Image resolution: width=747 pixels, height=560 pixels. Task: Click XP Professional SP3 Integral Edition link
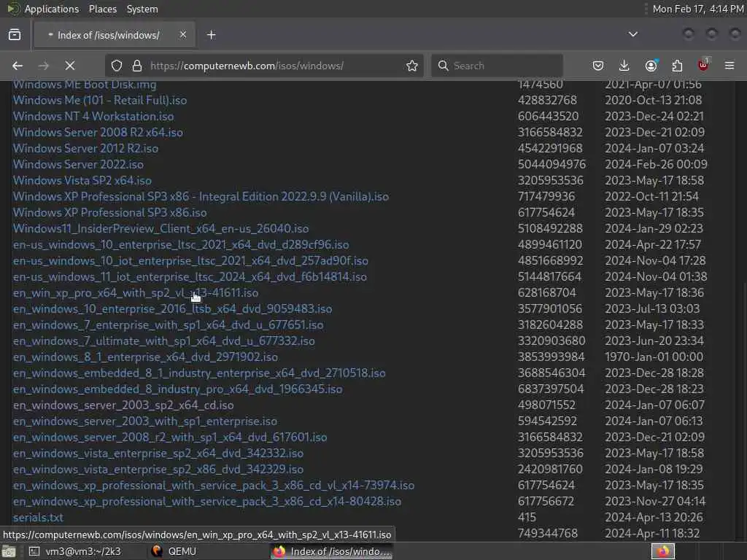coord(201,197)
